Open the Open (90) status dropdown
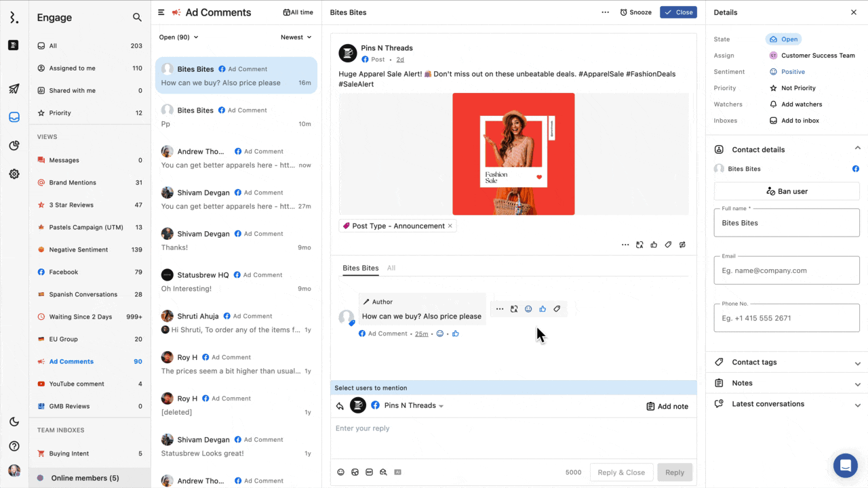Screen dimensions: 868x488 click(178, 37)
